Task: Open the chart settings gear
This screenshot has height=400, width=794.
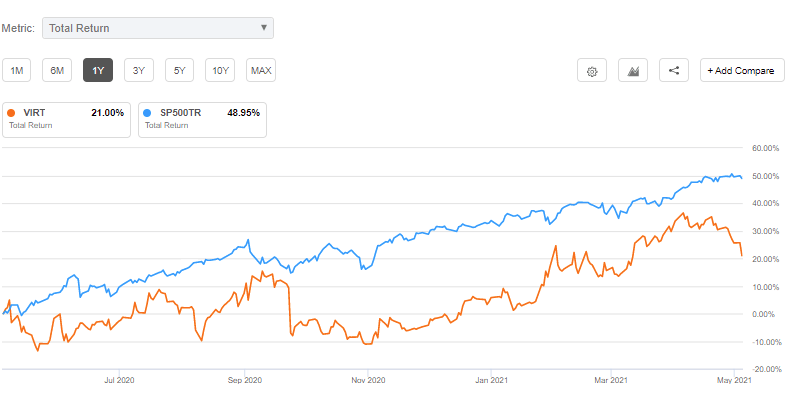Action: point(593,71)
